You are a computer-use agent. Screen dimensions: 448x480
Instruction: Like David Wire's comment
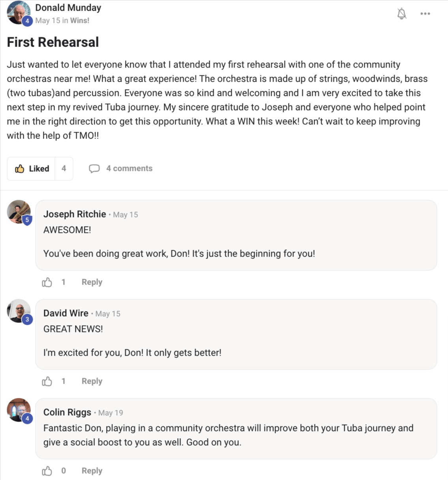point(47,381)
